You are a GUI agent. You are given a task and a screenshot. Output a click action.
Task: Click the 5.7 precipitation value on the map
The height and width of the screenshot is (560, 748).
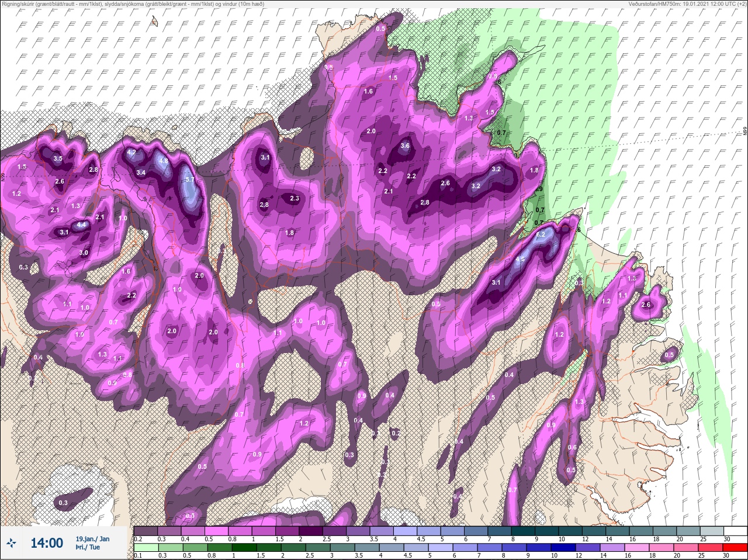189,179
